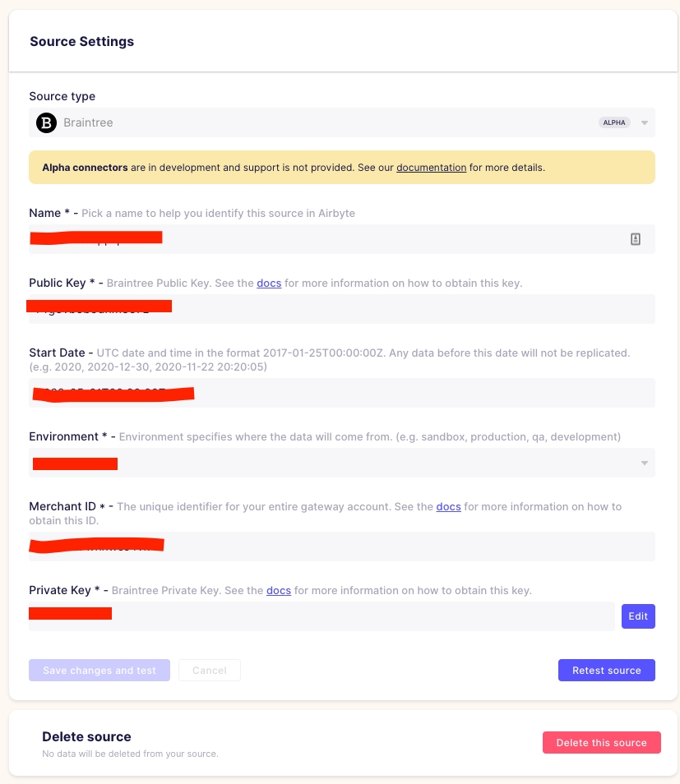Click Edit next to the Private Key field
The height and width of the screenshot is (784, 680).
[x=638, y=616]
